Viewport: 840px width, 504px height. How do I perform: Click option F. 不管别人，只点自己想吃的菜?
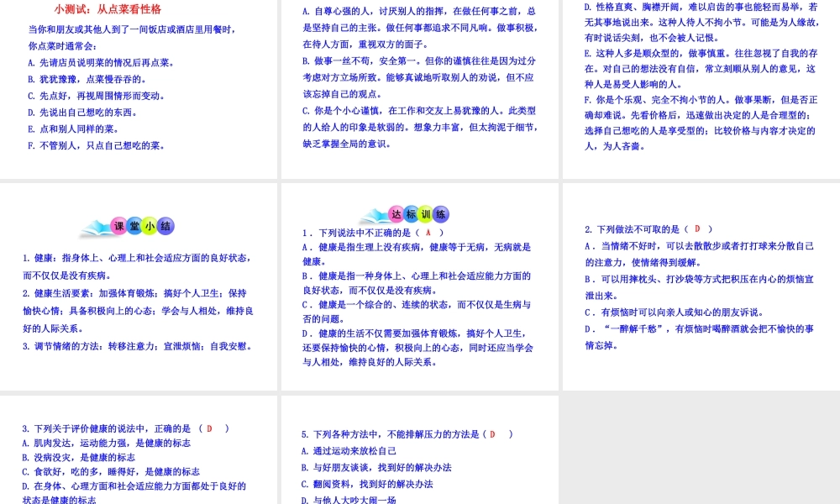[97, 145]
